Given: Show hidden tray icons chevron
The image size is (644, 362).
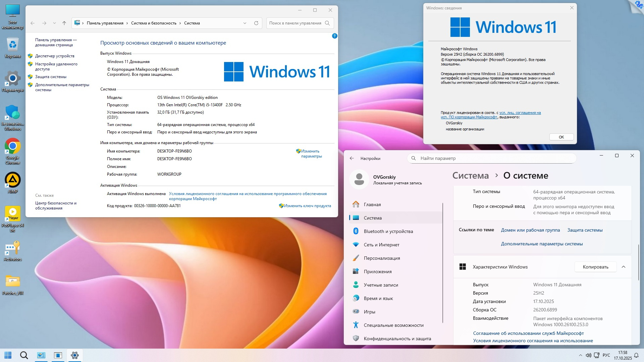Looking at the screenshot, I should click(581, 355).
